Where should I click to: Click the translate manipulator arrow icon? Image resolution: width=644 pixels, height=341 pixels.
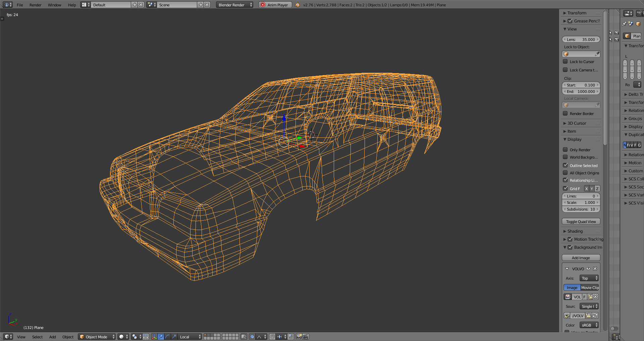(161, 337)
